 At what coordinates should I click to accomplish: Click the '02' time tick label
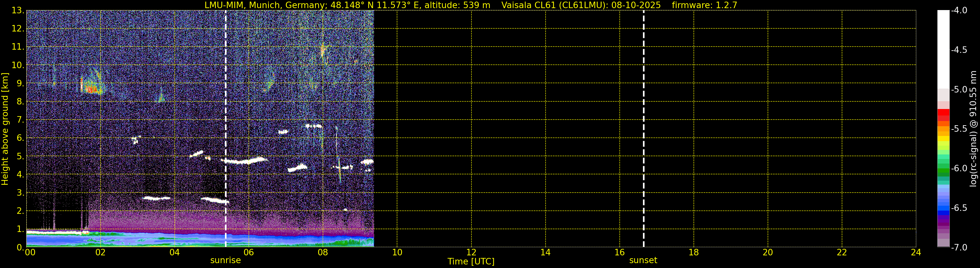coord(100,252)
